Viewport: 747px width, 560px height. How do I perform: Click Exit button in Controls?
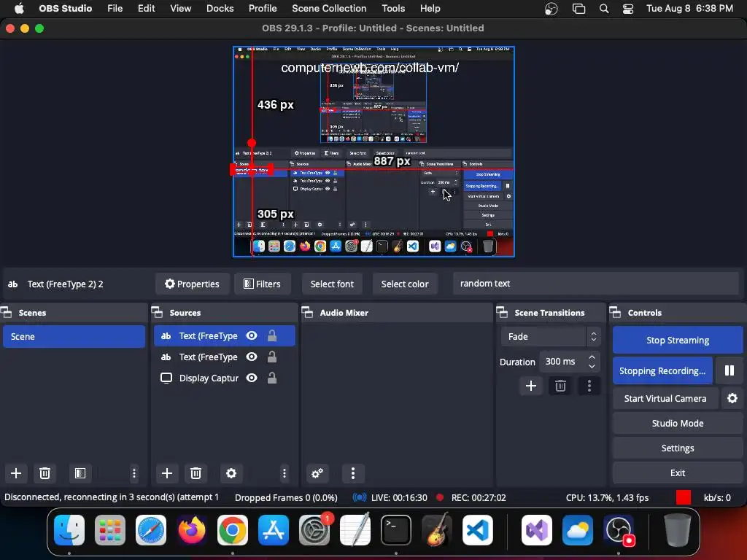(678, 472)
